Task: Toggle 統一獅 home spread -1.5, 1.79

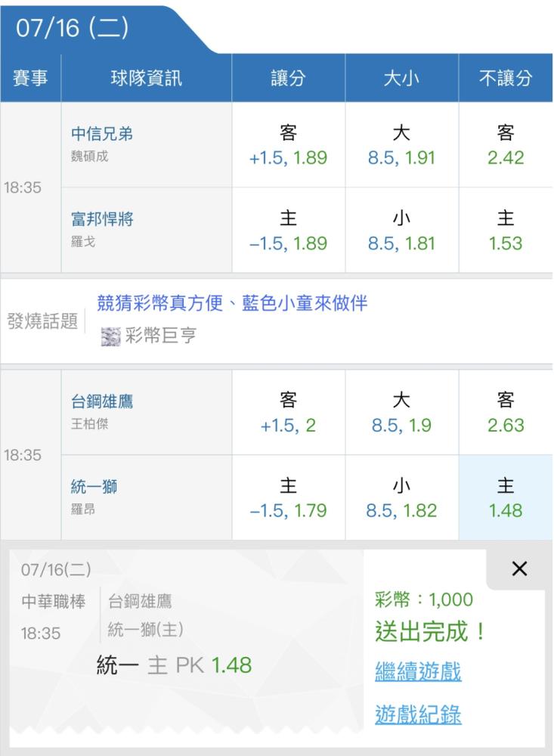Action: 288,497
